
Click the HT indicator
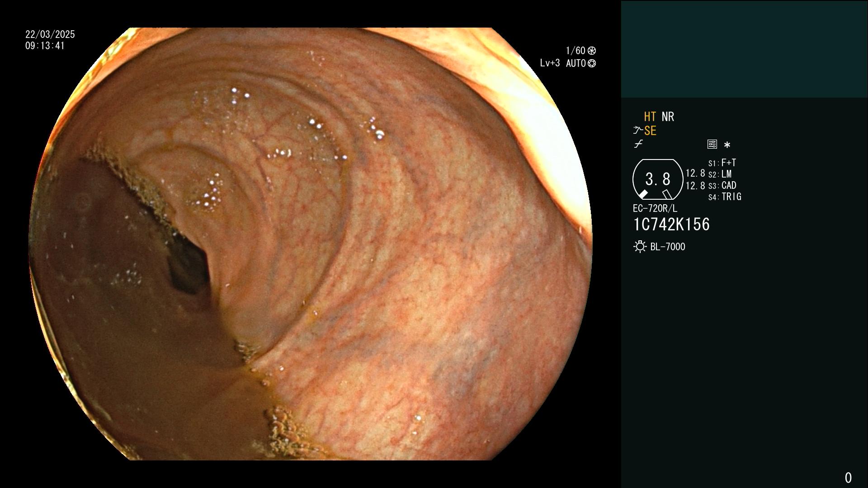650,117
